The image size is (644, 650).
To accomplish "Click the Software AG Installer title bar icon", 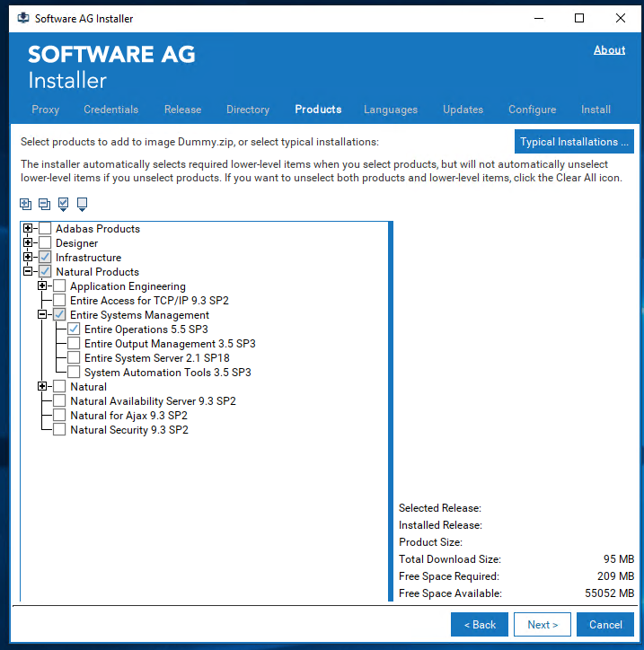I will coord(22,18).
